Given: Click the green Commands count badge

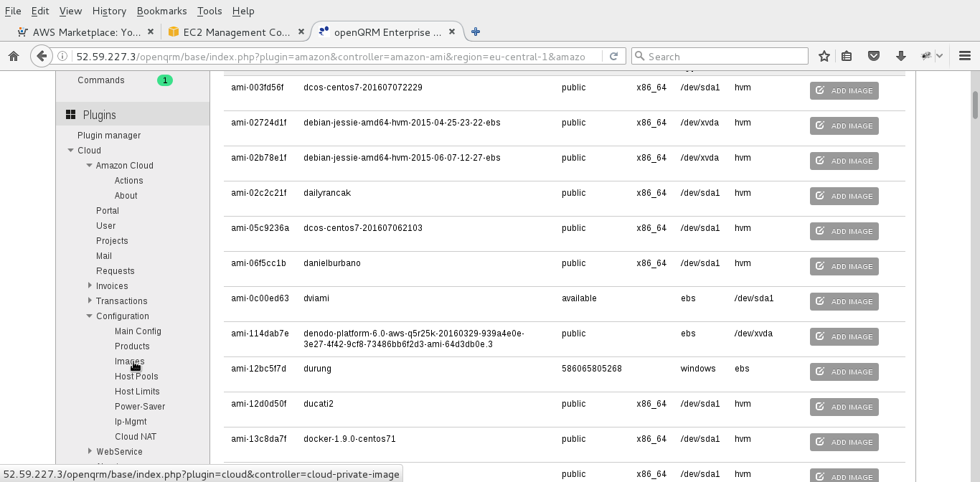Looking at the screenshot, I should (165, 80).
